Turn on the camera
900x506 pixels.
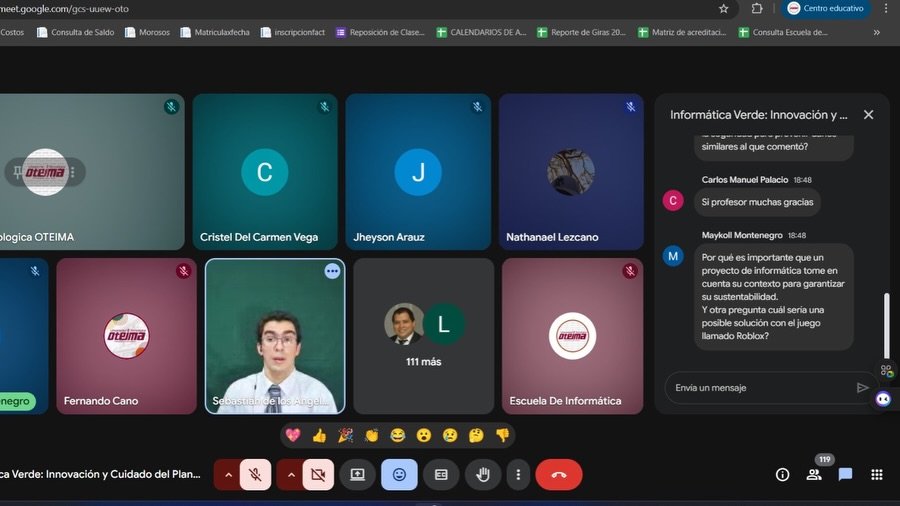tap(317, 475)
